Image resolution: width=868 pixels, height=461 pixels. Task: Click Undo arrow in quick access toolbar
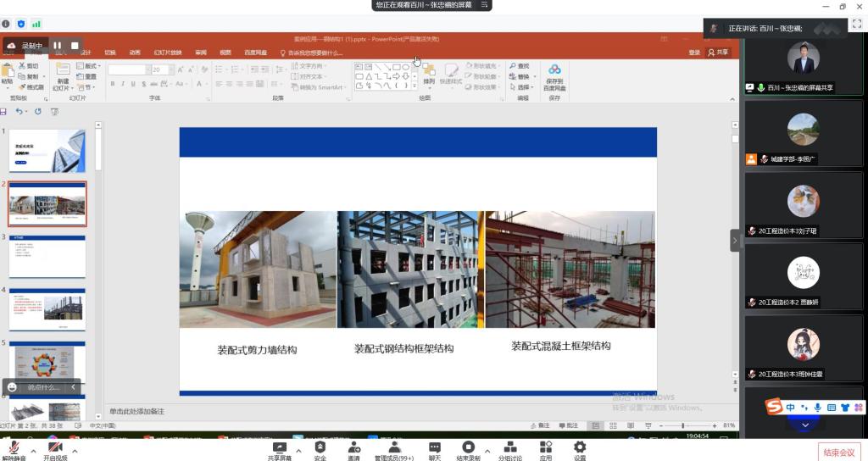[x=19, y=111]
